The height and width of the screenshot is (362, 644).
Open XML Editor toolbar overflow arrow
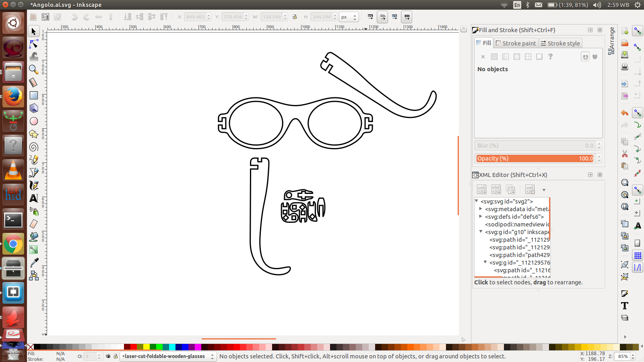click(x=544, y=190)
